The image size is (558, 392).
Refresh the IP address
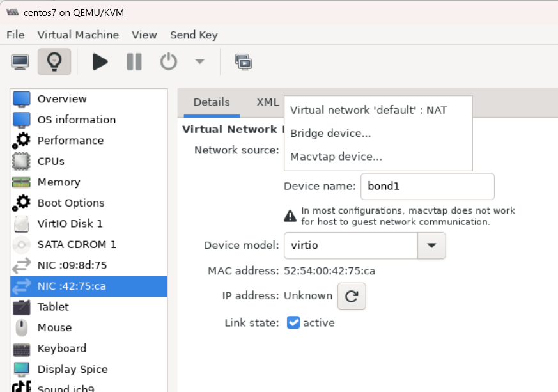352,296
